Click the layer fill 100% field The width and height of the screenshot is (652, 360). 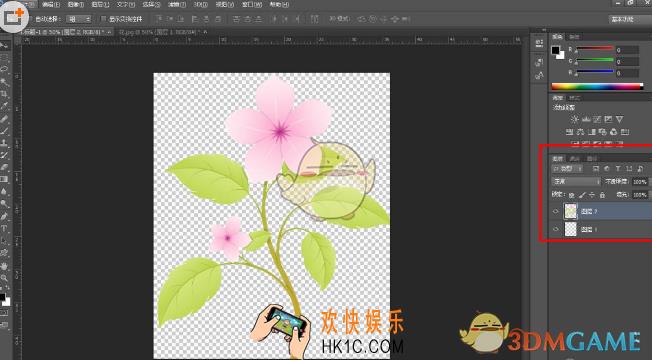tap(640, 195)
